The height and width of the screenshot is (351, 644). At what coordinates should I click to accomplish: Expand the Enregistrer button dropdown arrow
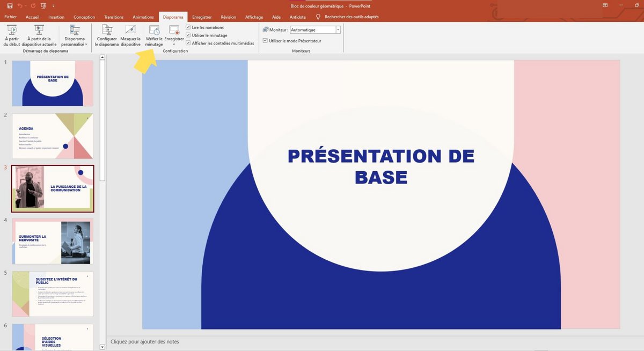(174, 44)
